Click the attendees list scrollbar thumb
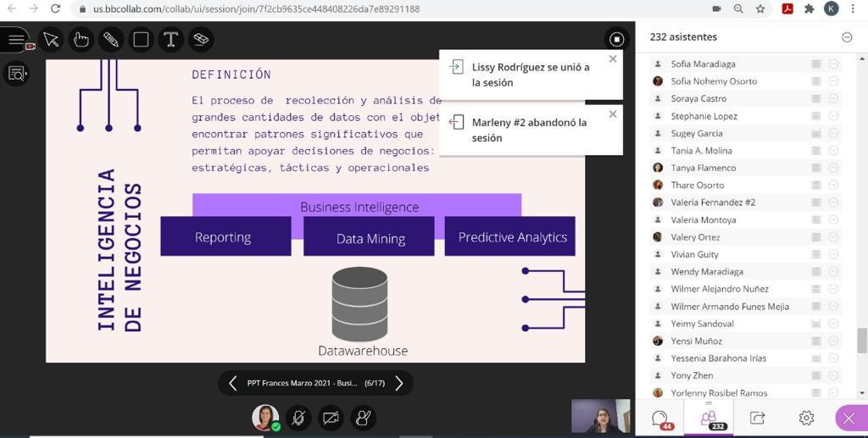Screen dimensions: 868x438 [862, 341]
